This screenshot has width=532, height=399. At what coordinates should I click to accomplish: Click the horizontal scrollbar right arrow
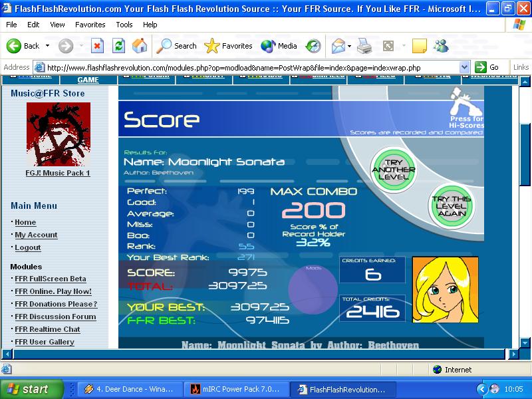513,354
